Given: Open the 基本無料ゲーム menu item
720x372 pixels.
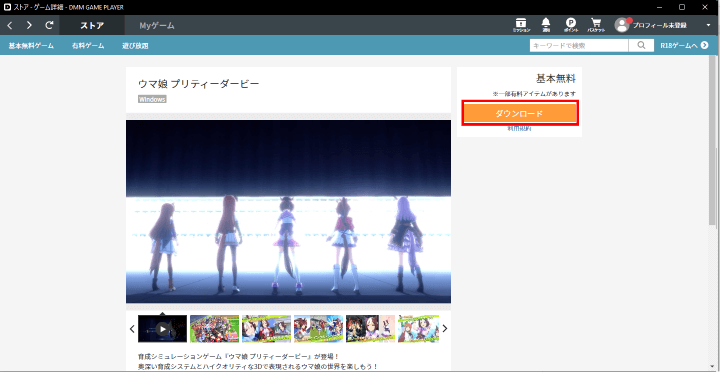Looking at the screenshot, I should click(x=31, y=46).
